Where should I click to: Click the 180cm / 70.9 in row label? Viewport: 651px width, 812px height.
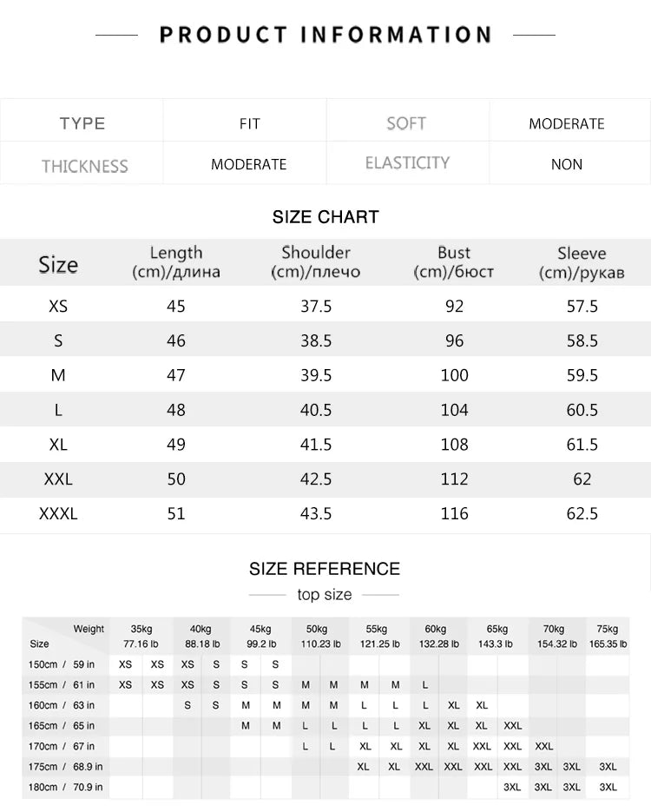(66, 787)
